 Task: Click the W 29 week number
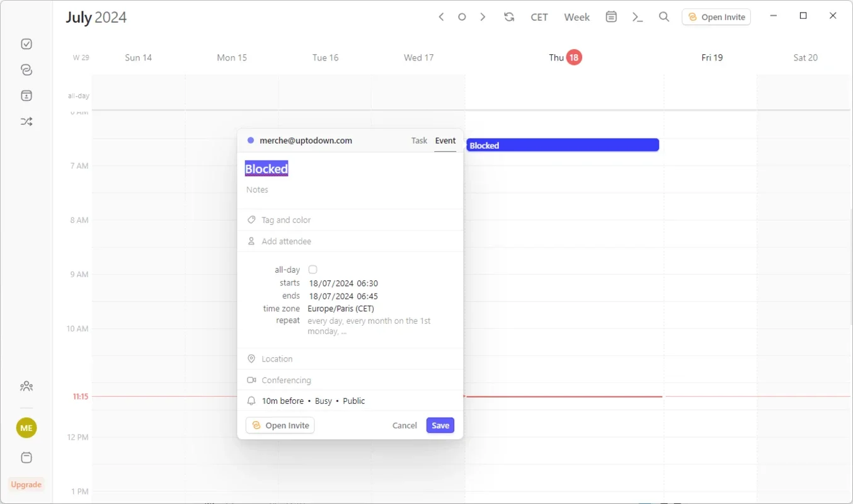81,57
